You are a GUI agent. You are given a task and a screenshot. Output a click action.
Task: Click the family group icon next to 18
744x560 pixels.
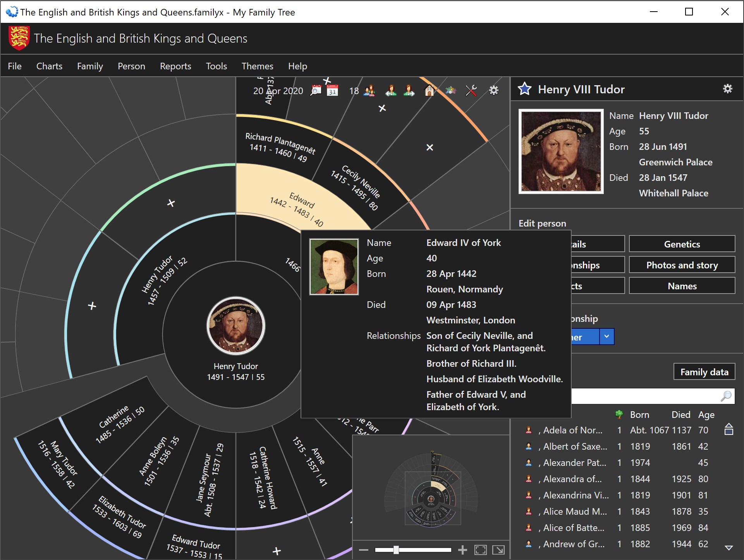tap(369, 91)
